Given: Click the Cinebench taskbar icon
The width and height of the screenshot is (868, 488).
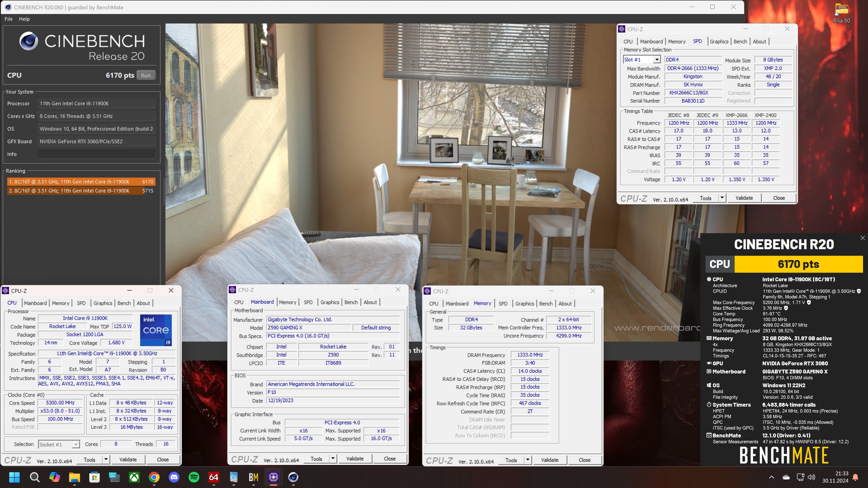Looking at the screenshot, I should pos(293,477).
